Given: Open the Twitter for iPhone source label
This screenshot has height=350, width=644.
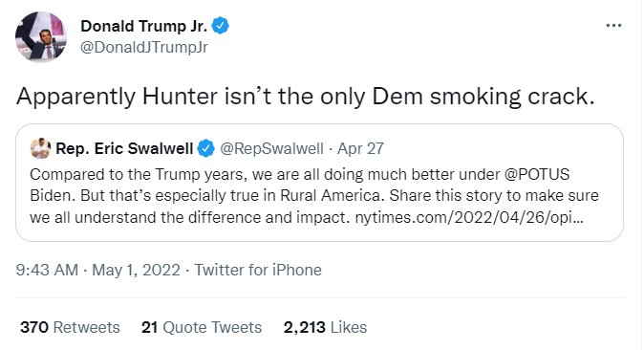Looking at the screenshot, I should click(258, 271).
